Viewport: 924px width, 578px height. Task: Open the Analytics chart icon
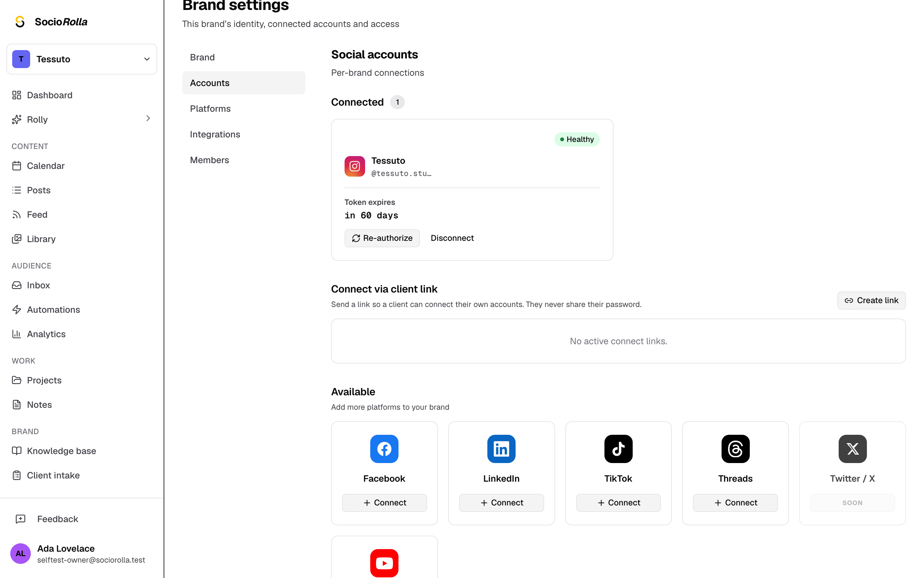(16, 334)
